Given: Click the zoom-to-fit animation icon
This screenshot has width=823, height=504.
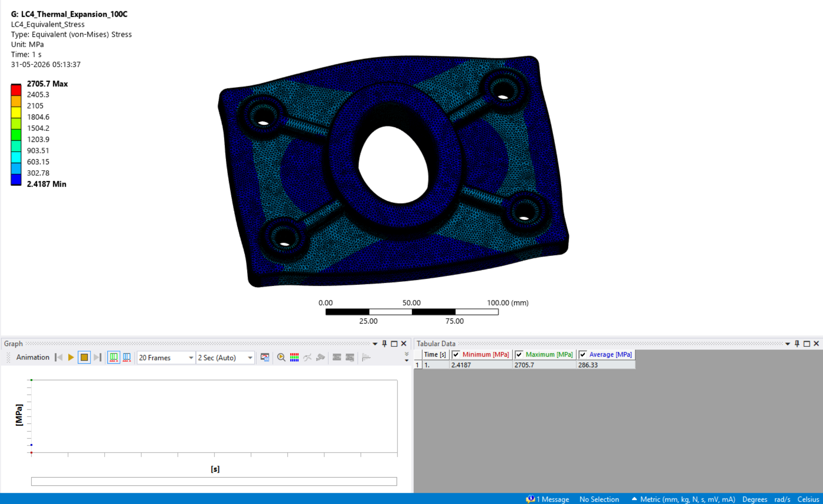Looking at the screenshot, I should pos(281,357).
